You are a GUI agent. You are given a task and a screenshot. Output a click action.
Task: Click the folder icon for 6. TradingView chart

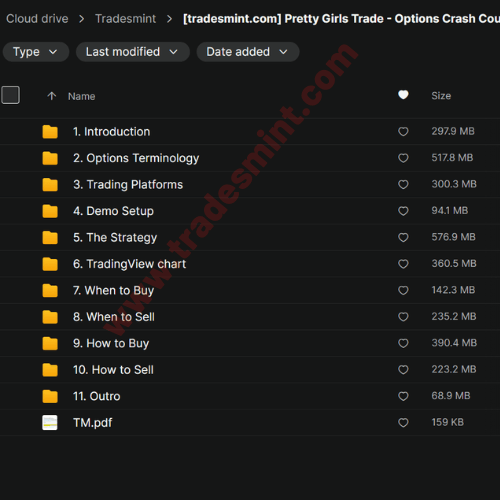tap(50, 264)
